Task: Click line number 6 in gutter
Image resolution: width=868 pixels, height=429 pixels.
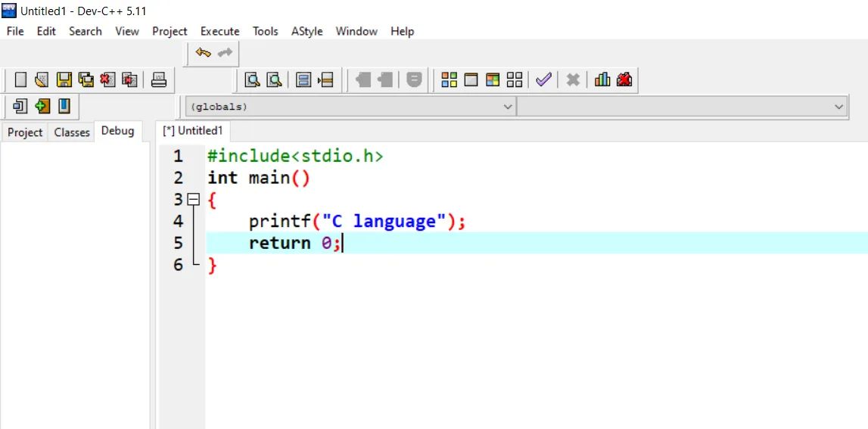Action: (x=178, y=265)
